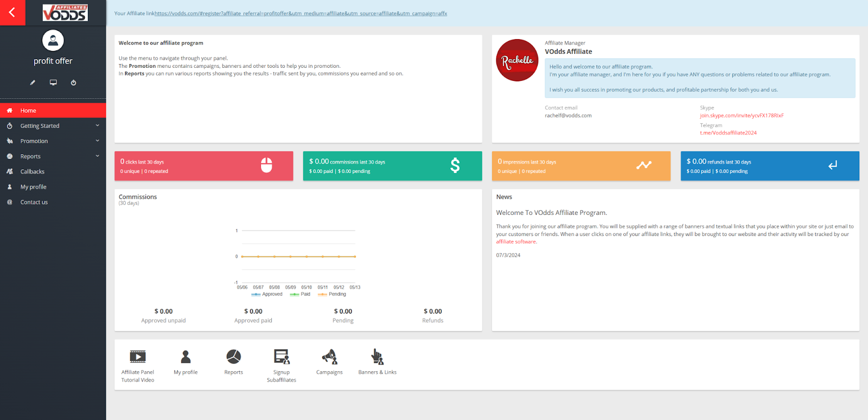Toggle Paid series in chart legend
Screen dimensions: 868x420
(x=300, y=294)
